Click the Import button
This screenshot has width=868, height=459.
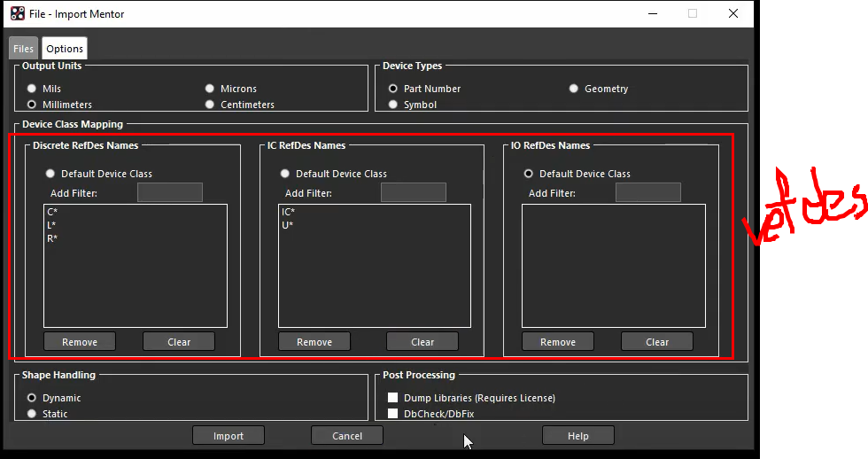click(x=229, y=436)
